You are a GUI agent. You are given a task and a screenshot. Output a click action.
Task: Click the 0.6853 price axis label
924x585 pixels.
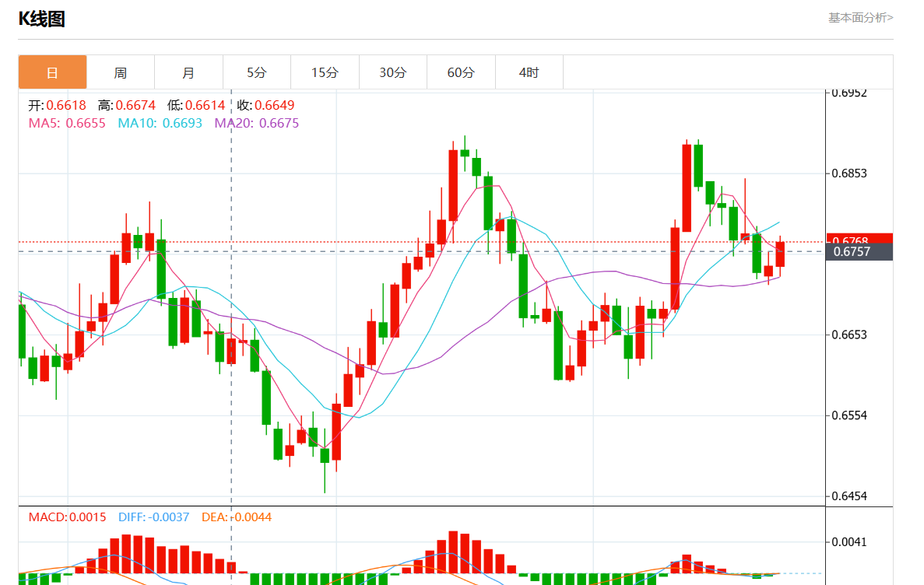click(x=849, y=173)
